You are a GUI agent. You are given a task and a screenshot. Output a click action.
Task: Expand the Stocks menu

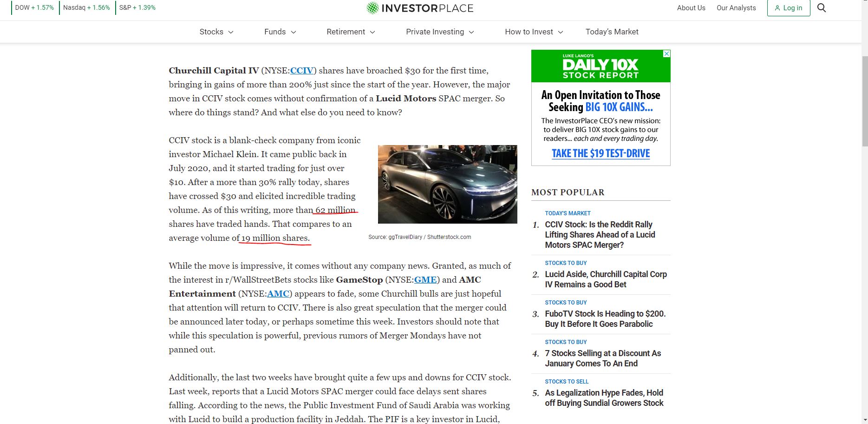(x=216, y=32)
